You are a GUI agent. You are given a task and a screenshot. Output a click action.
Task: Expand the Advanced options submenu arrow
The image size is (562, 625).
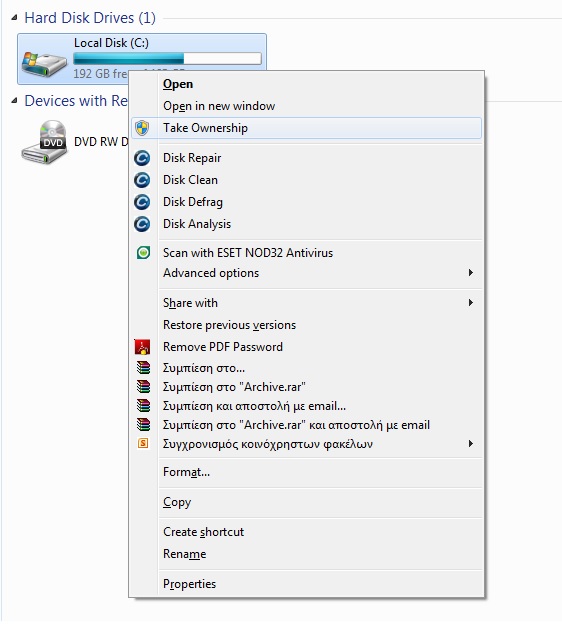point(471,273)
